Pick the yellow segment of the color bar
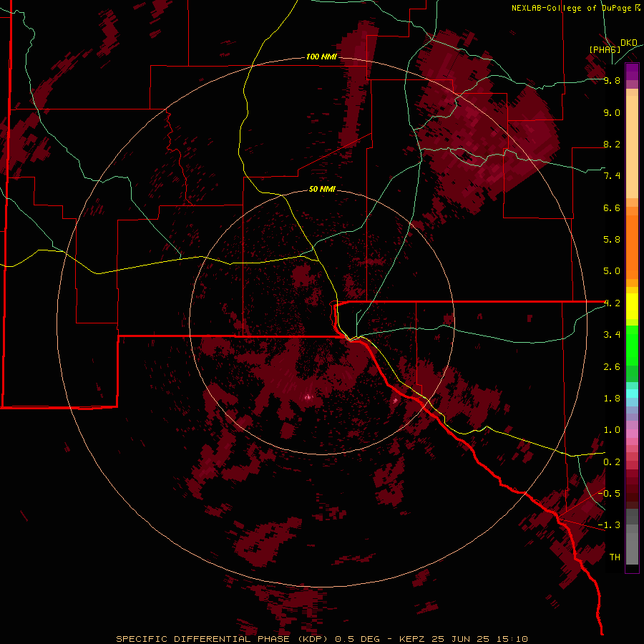Viewport: 644px width, 644px height. coord(632,306)
